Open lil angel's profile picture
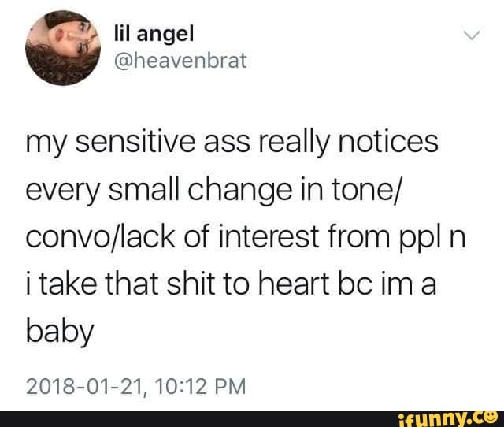 (x=63, y=48)
